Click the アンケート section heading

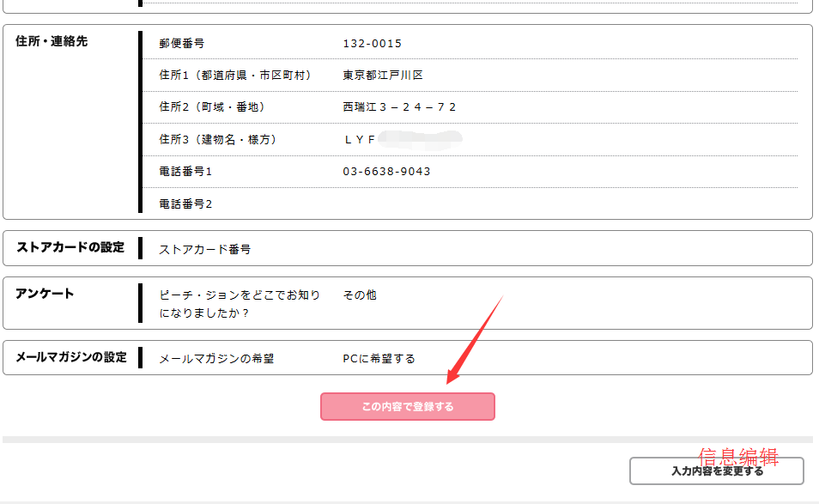click(45, 294)
